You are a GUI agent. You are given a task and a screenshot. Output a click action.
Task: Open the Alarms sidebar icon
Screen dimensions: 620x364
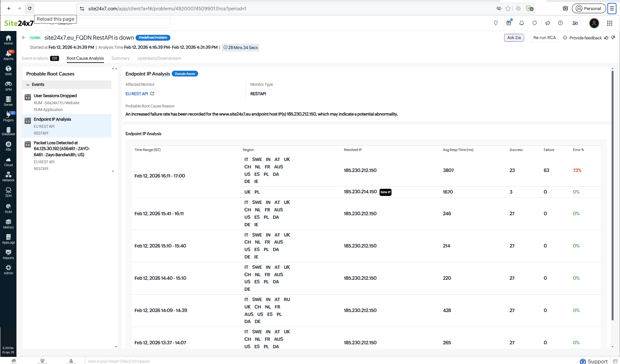click(8, 56)
